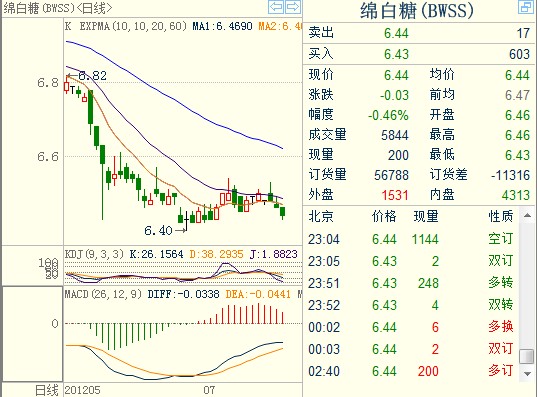The height and width of the screenshot is (397, 537).
Task: Click the restore window icon in quote panel
Action: [x=525, y=7]
